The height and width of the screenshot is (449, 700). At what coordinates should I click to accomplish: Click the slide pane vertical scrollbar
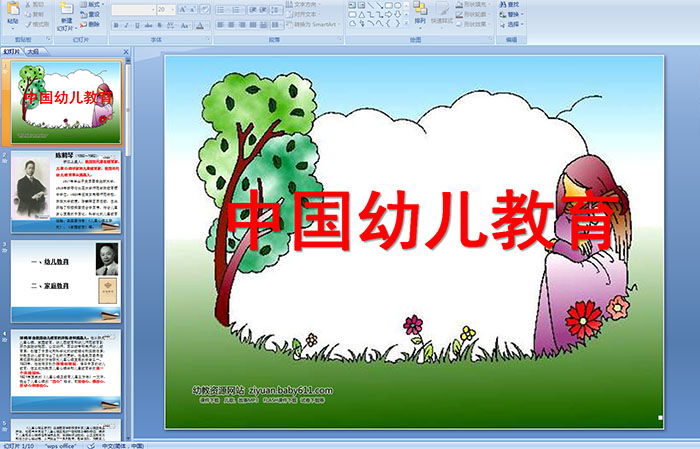tap(128, 250)
